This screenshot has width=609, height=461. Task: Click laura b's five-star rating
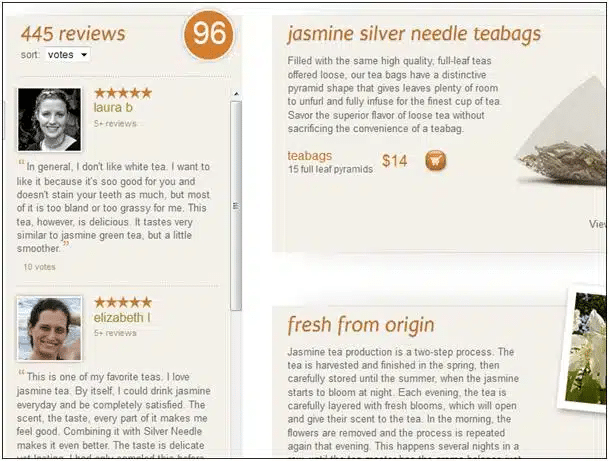point(123,93)
